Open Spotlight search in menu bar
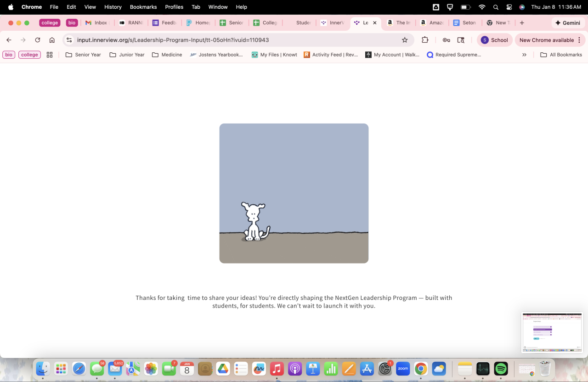 point(496,7)
